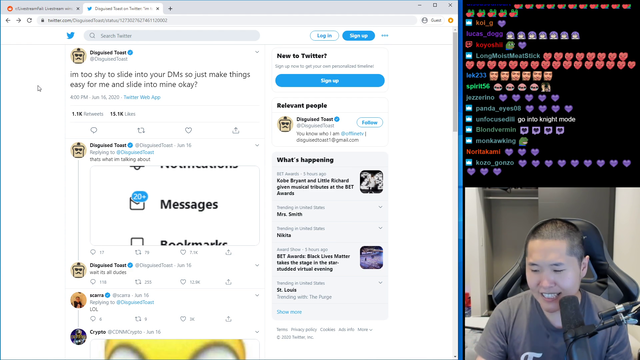Like the Messages screenshot tweet
640x360 pixels.
point(183,252)
